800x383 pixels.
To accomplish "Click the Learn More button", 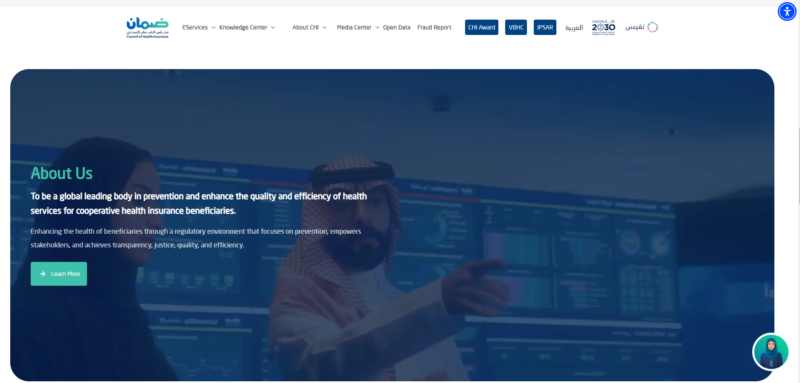I will coord(59,274).
